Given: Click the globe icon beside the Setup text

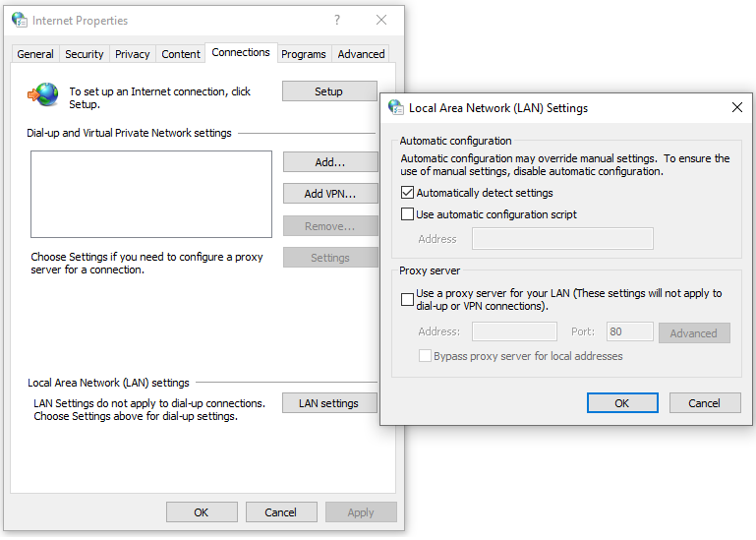Looking at the screenshot, I should pyautogui.click(x=43, y=94).
